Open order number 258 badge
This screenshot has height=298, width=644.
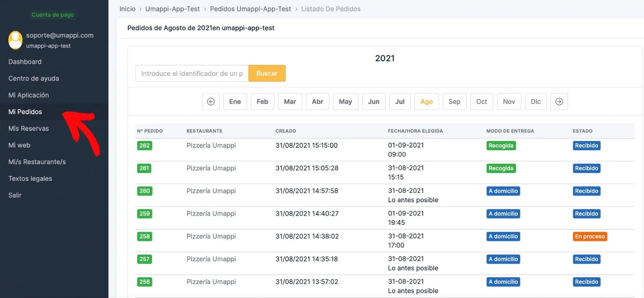[x=145, y=237]
